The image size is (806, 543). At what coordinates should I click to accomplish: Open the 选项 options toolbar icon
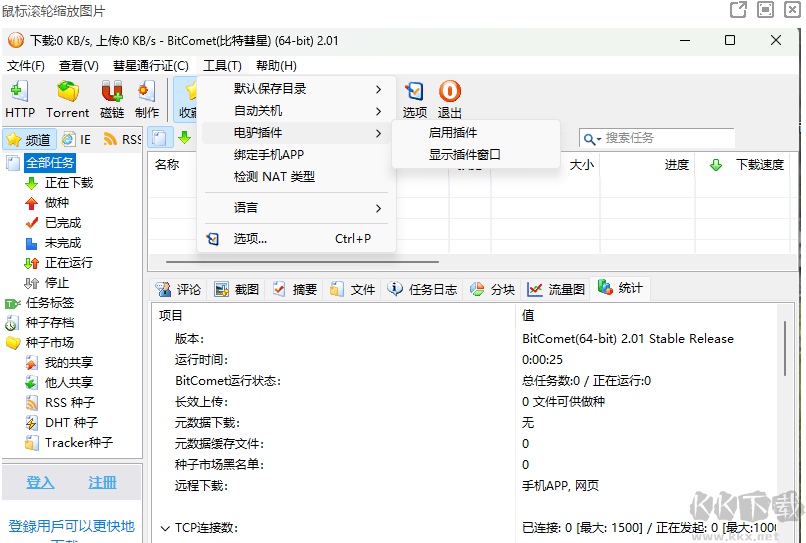(415, 99)
